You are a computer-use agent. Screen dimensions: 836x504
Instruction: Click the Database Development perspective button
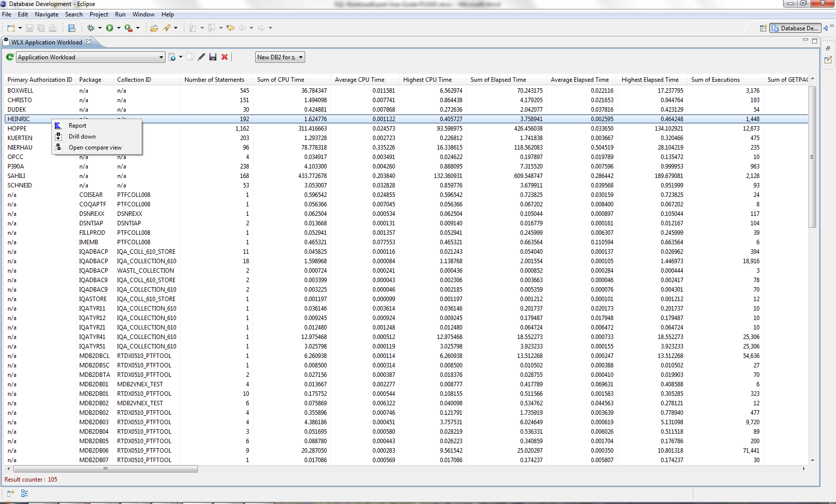click(795, 28)
